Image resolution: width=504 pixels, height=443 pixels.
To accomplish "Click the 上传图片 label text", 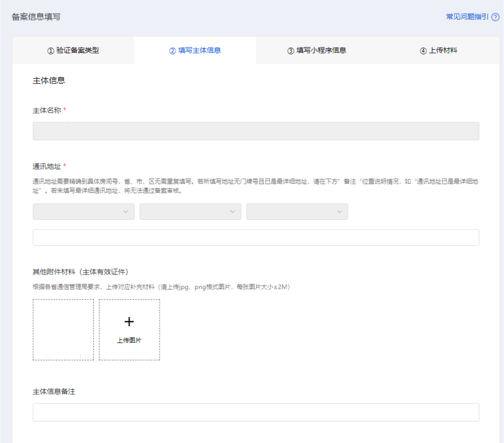I will coord(129,340).
